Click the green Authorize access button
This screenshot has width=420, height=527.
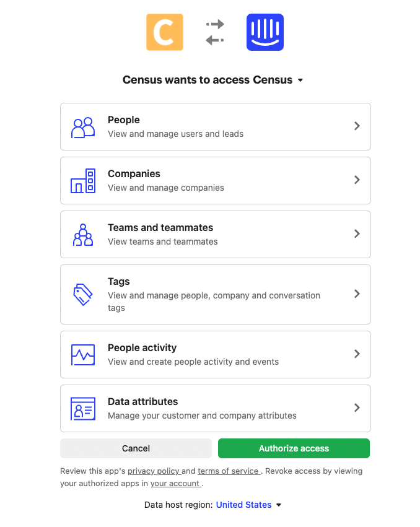[294, 448]
